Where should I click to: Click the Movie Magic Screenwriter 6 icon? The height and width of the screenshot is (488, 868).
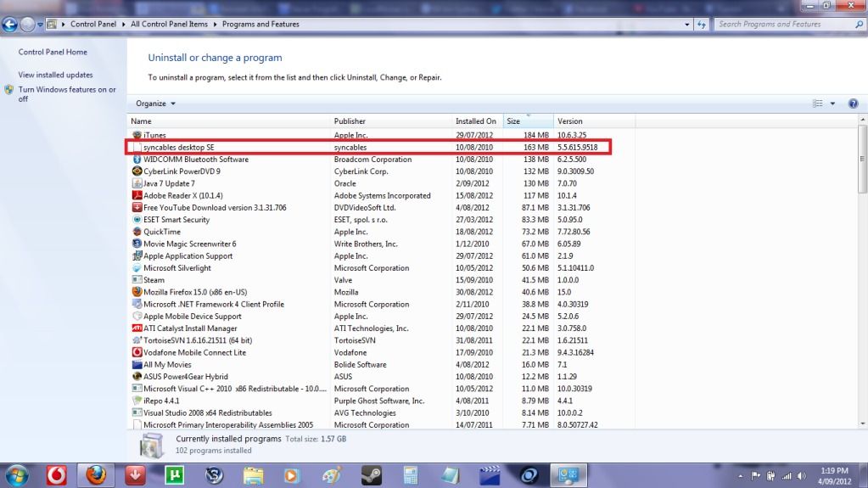point(137,244)
